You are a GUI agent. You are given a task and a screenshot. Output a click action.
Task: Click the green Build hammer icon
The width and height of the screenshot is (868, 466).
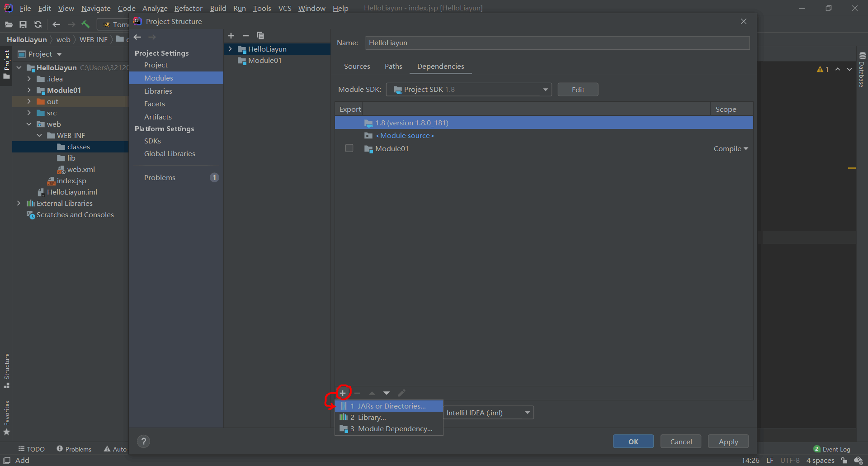(x=85, y=24)
